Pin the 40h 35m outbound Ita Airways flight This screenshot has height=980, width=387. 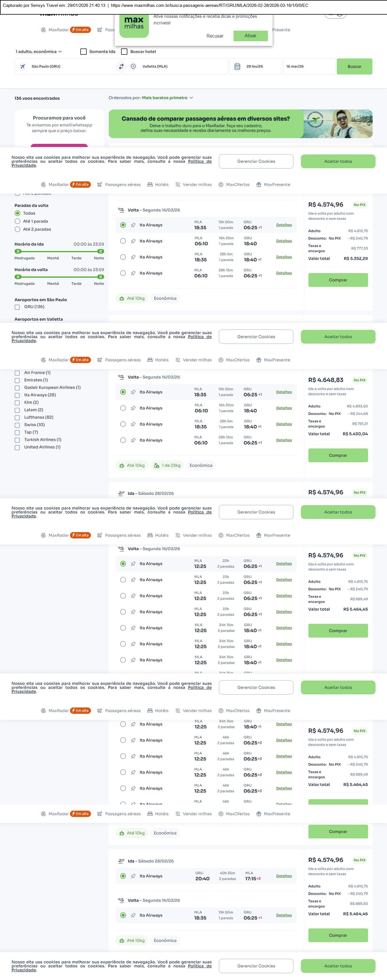(133, 876)
